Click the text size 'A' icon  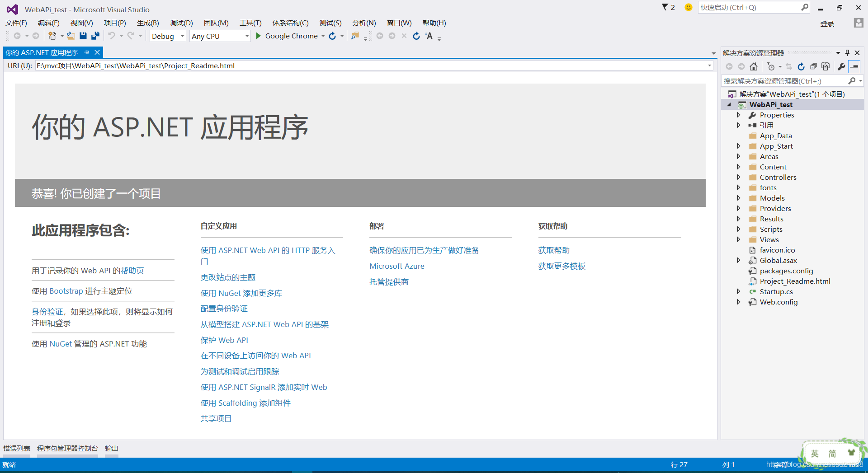(x=429, y=36)
